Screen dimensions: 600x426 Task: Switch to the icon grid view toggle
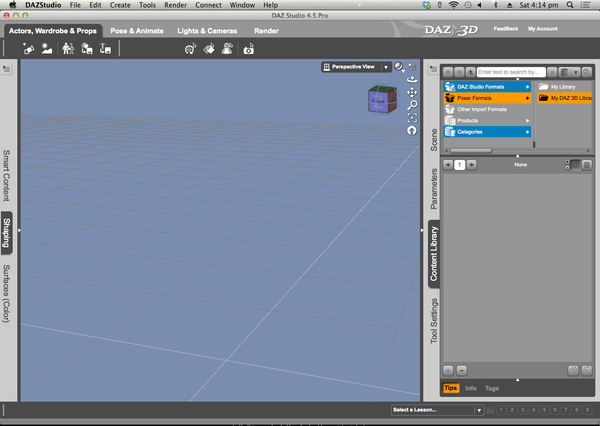575,165
